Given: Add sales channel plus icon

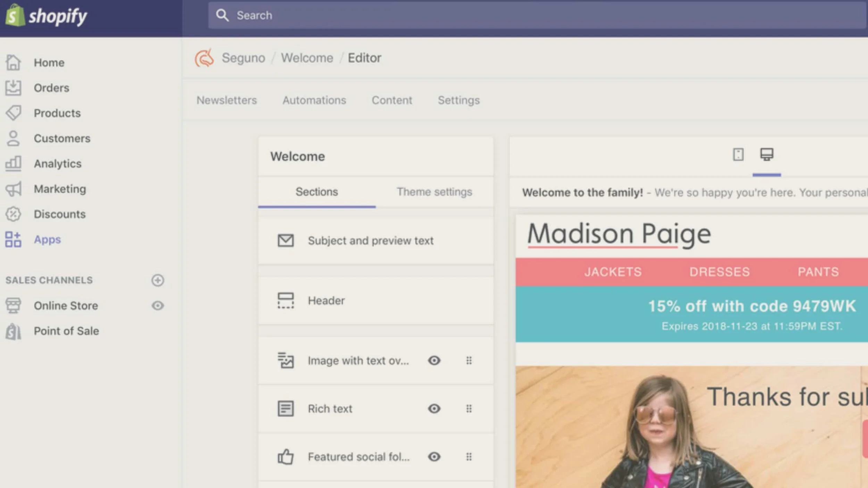Looking at the screenshot, I should click(x=158, y=280).
